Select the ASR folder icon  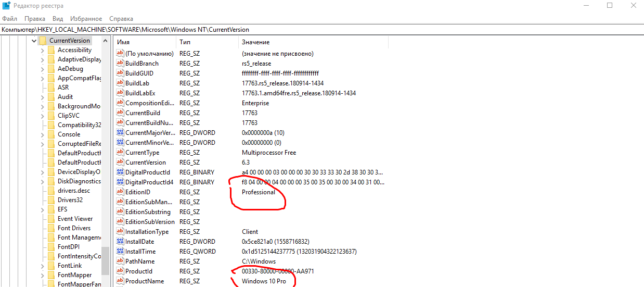[x=51, y=88]
